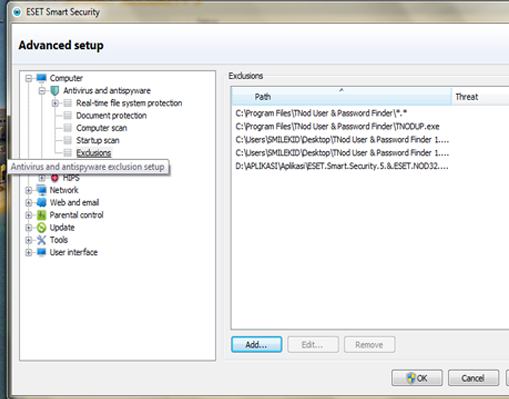Select HIPS in the tree

point(71,178)
